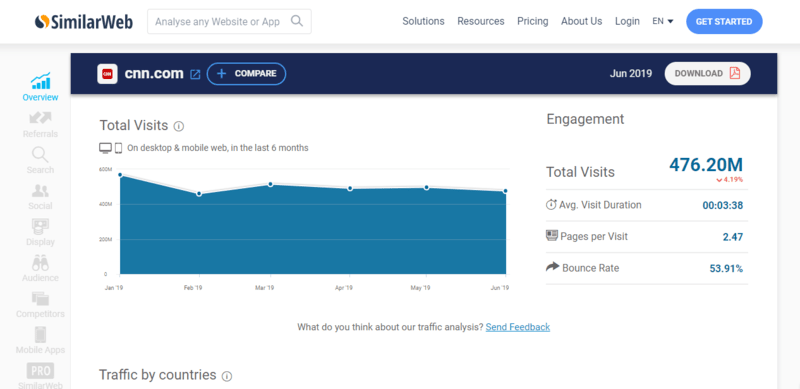The width and height of the screenshot is (800, 389).
Task: Click the Pricing menu item
Action: click(533, 21)
